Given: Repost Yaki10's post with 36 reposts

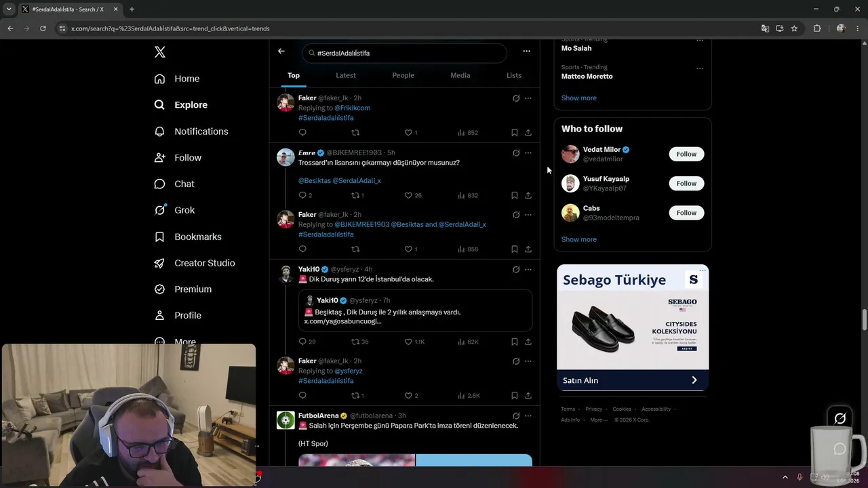Looking at the screenshot, I should pyautogui.click(x=359, y=342).
